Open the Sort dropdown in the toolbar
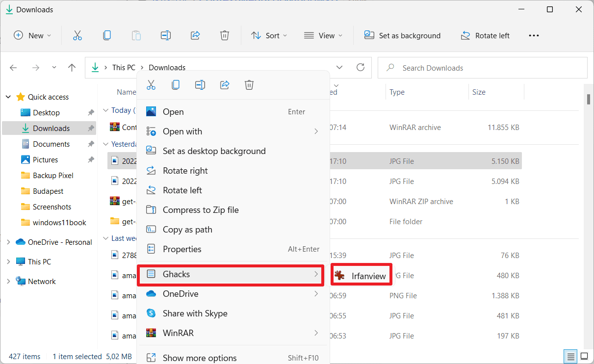Image resolution: width=594 pixels, height=364 pixels. [269, 35]
